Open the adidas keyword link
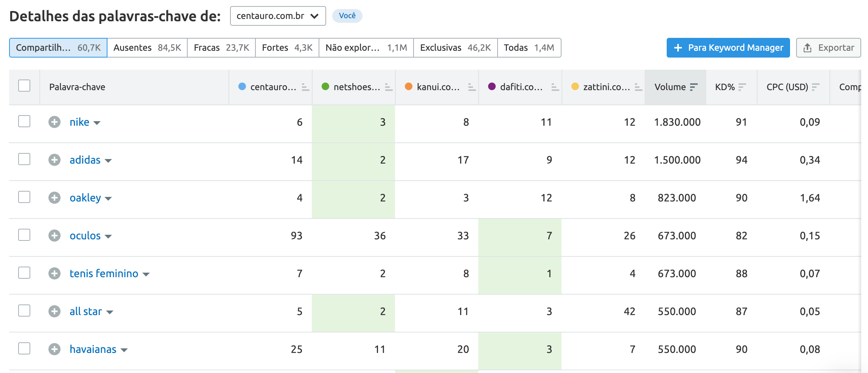 click(85, 160)
